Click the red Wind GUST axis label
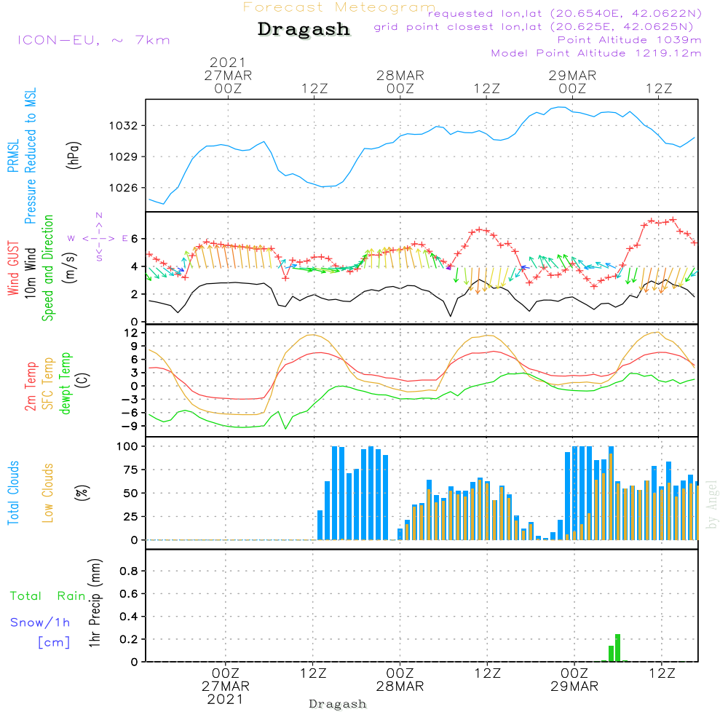The width and height of the screenshot is (728, 728). tap(13, 268)
